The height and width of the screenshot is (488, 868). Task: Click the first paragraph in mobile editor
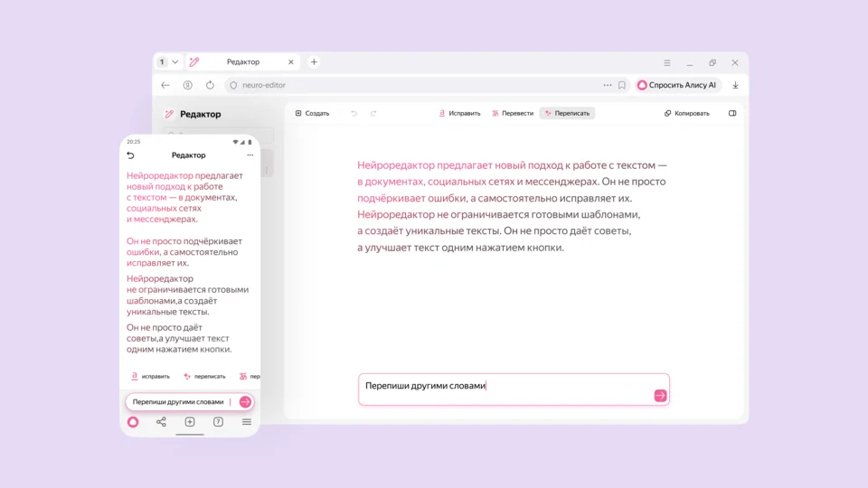click(184, 197)
